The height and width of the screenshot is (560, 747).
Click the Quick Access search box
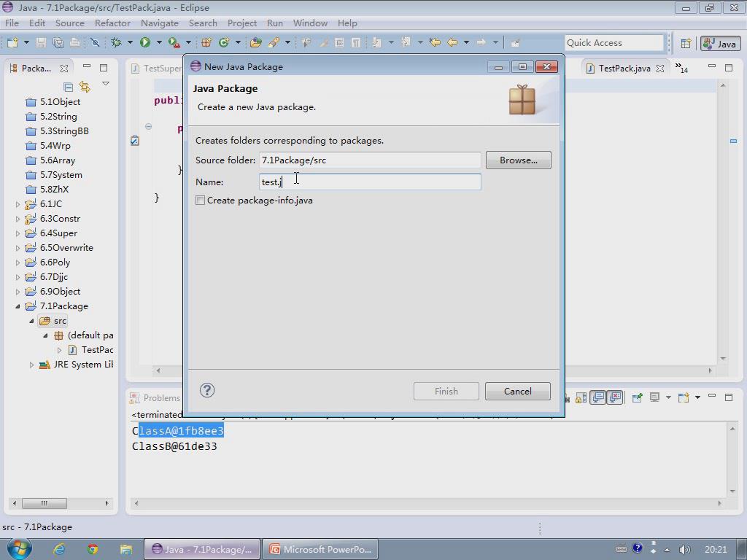pyautogui.click(x=614, y=43)
